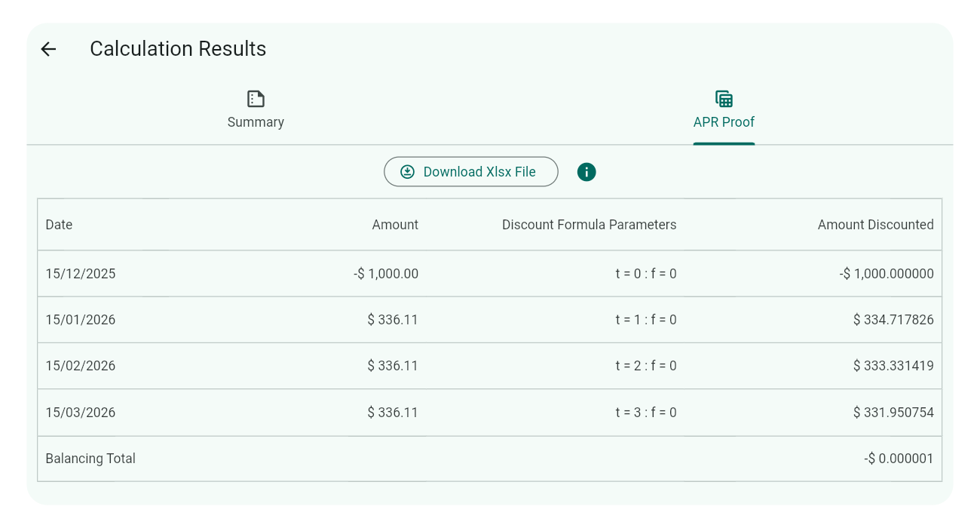
Task: Click the t = 2 : f = 0 cell
Action: 645,366
